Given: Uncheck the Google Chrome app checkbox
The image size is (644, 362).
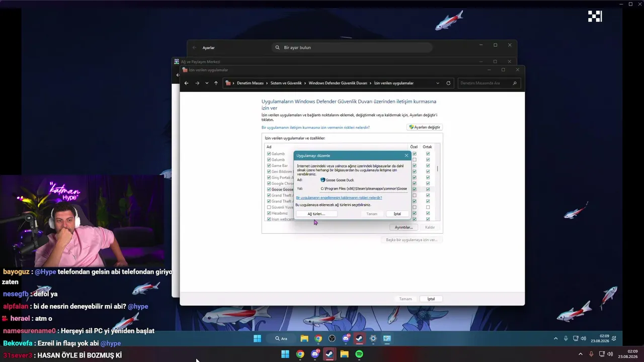Looking at the screenshot, I should (x=269, y=184).
